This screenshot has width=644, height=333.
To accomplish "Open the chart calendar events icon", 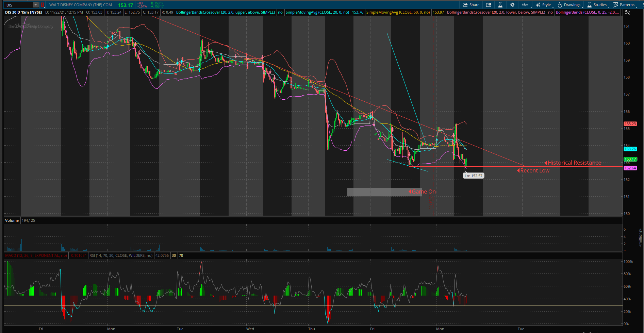I will coord(489,5).
